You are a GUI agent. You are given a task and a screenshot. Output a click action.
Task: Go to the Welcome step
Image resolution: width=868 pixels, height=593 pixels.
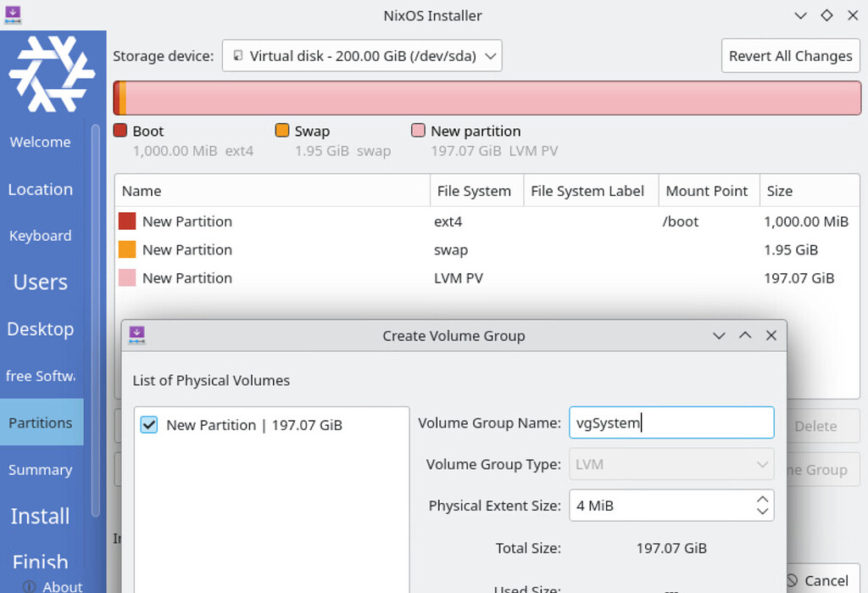(41, 142)
